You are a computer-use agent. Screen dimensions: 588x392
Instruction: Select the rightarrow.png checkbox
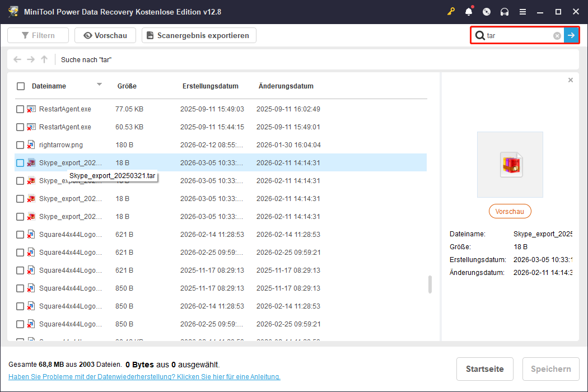tap(20, 144)
